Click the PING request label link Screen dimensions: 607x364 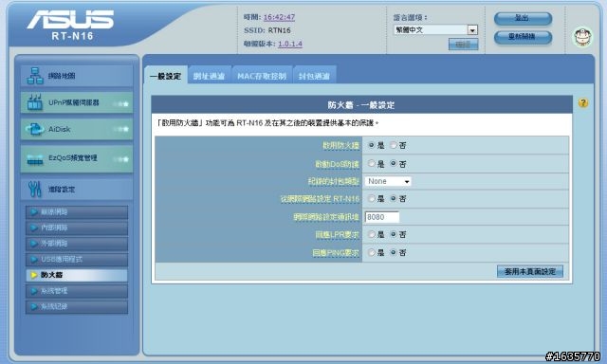(x=336, y=253)
